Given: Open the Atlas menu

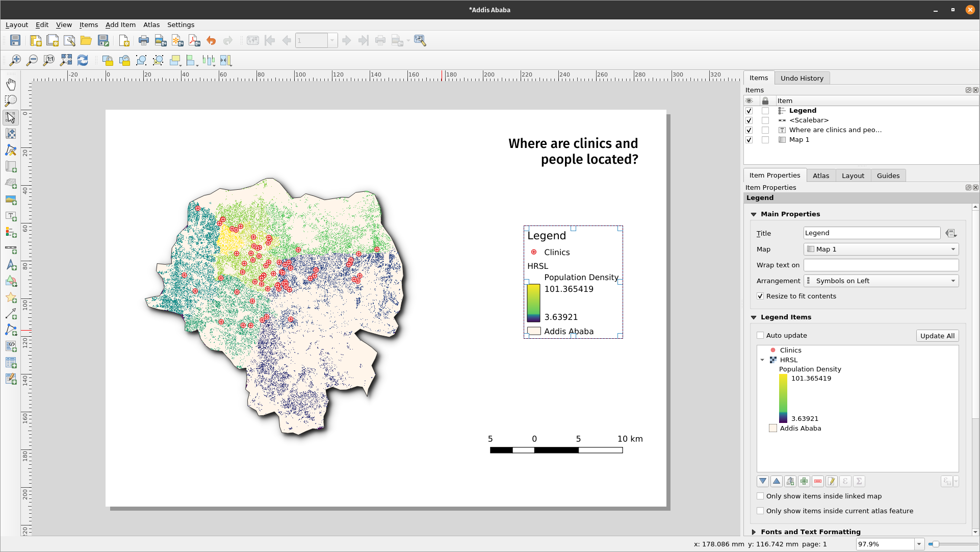Looking at the screenshot, I should pyautogui.click(x=151, y=24).
